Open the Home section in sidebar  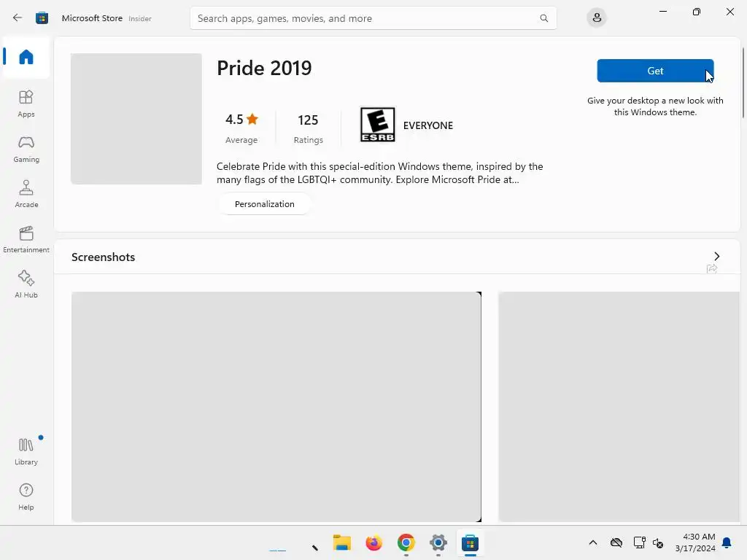[26, 57]
